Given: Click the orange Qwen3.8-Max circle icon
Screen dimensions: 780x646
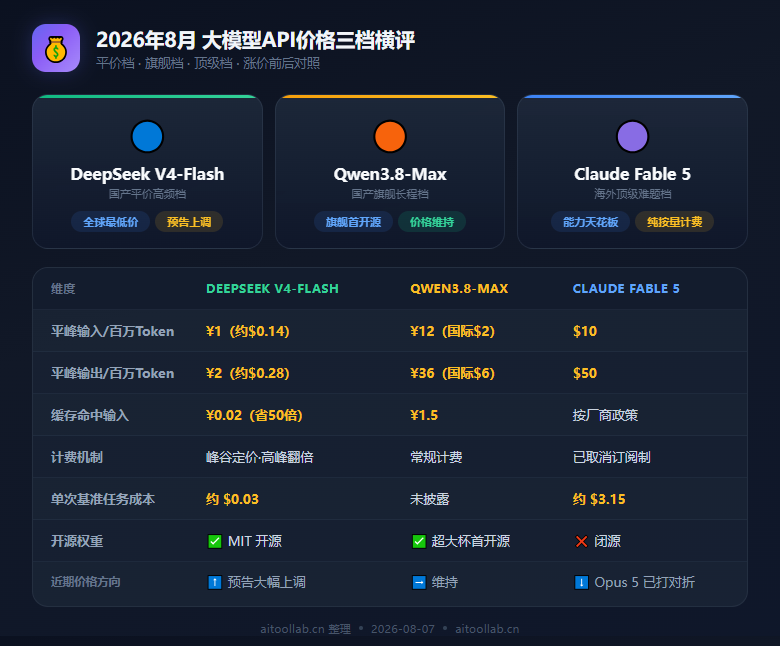Looking at the screenshot, I should pos(390,136).
